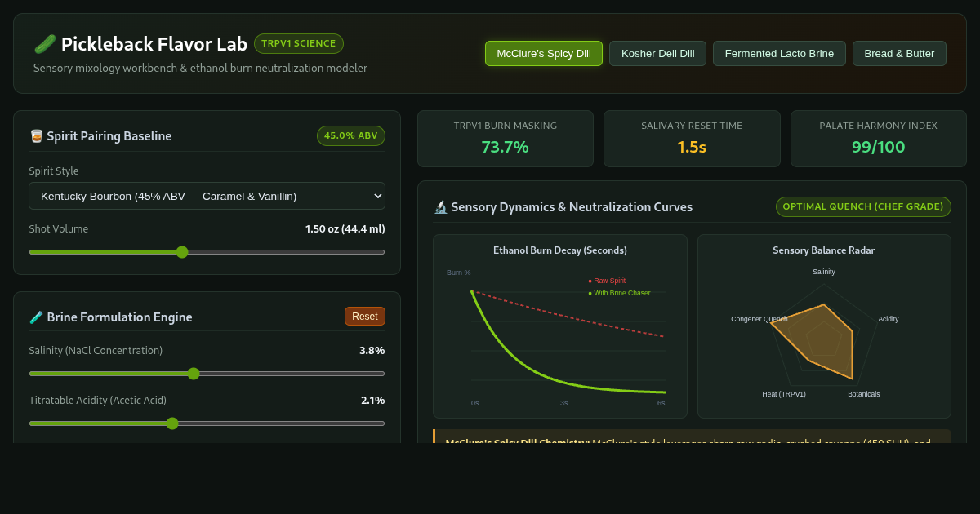The width and height of the screenshot is (980, 514).
Task: Click the Titratable Acidity (Acetic Acid) label
Action: click(97, 401)
